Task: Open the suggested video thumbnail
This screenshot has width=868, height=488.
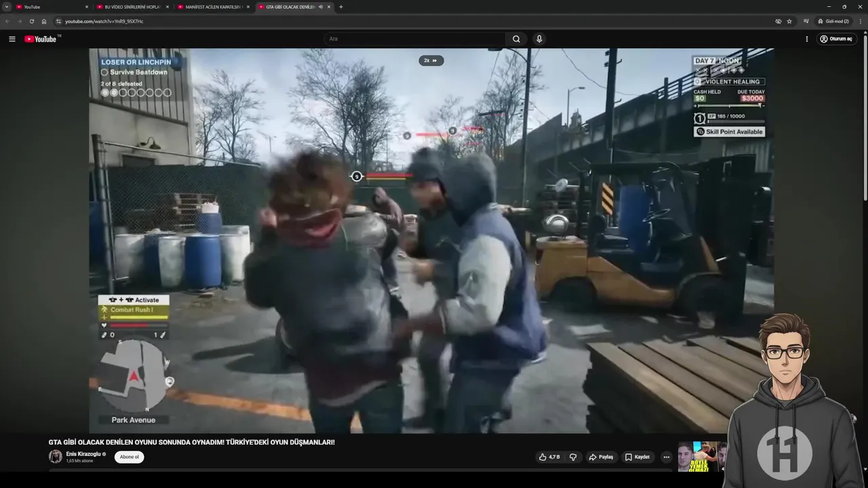Action: tap(702, 457)
